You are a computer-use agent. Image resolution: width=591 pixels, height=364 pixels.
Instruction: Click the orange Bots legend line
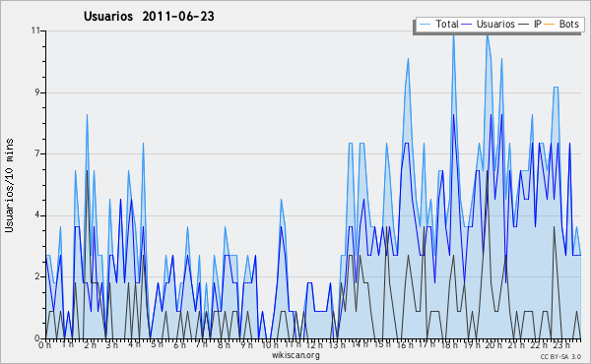click(x=550, y=25)
